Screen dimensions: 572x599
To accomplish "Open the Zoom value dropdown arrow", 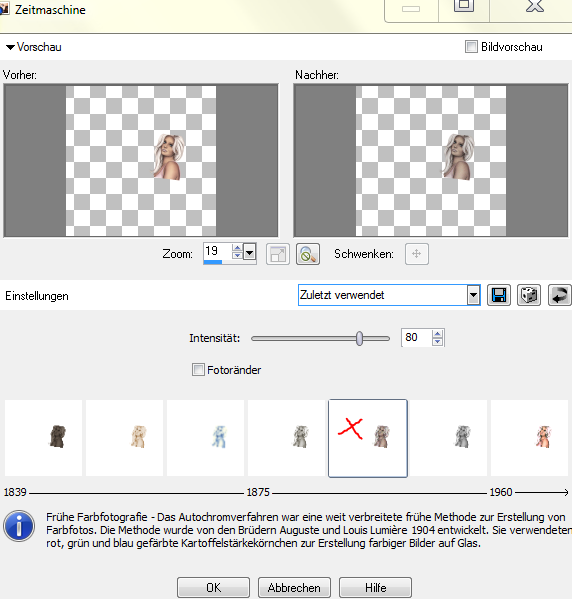I will [x=250, y=253].
